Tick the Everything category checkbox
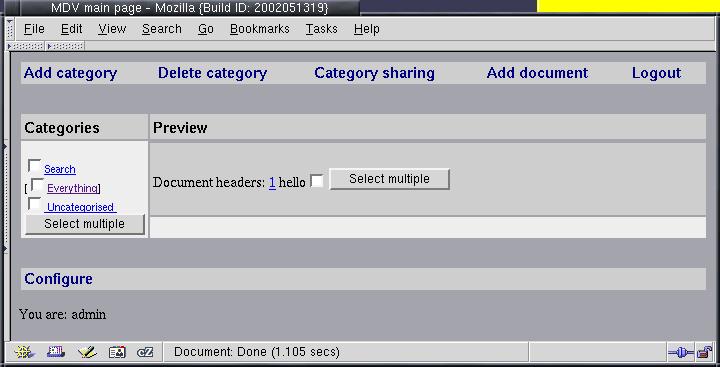The height and width of the screenshot is (367, 720). (37, 185)
